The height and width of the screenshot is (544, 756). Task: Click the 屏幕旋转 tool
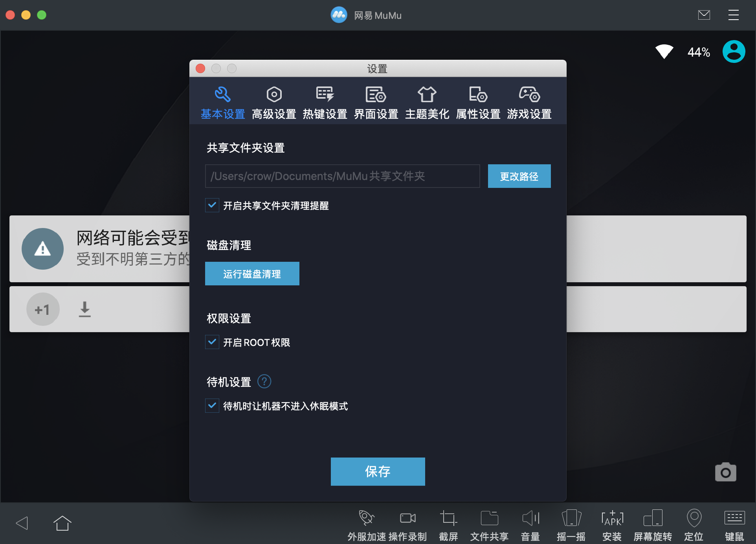[x=653, y=526]
